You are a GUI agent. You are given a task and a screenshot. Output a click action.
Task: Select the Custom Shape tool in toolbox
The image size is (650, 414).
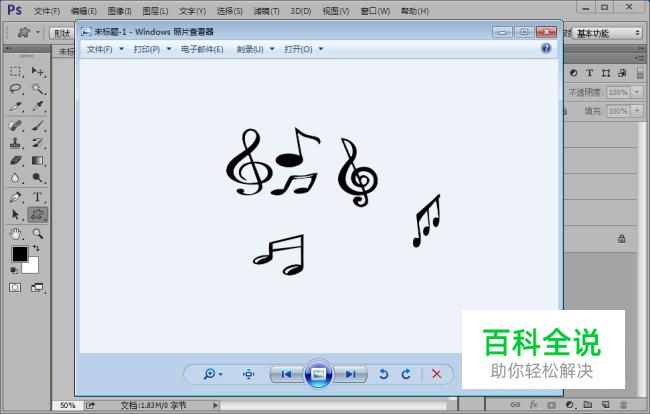click(38, 215)
